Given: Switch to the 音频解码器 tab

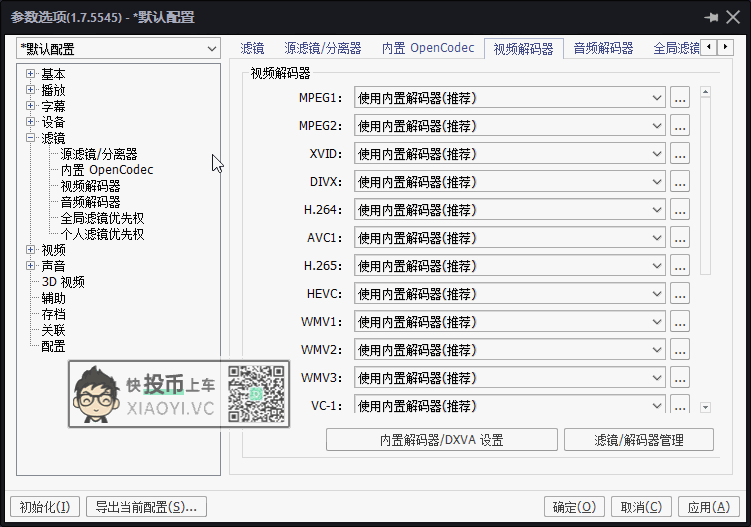Looking at the screenshot, I should pos(603,48).
